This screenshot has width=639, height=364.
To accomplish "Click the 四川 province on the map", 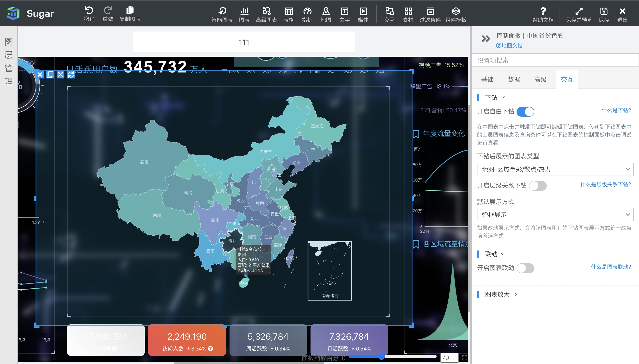I will coord(215,220).
